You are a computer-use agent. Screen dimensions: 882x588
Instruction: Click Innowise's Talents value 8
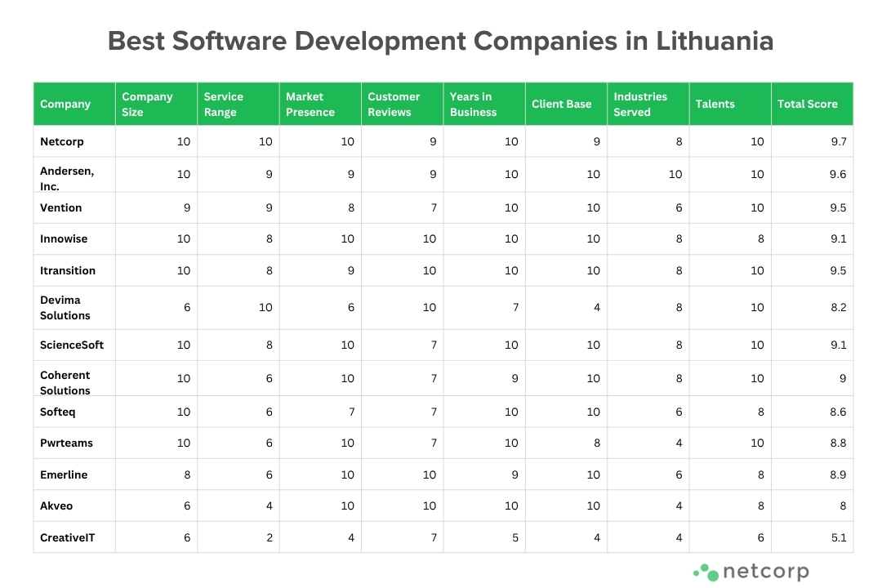(x=761, y=238)
